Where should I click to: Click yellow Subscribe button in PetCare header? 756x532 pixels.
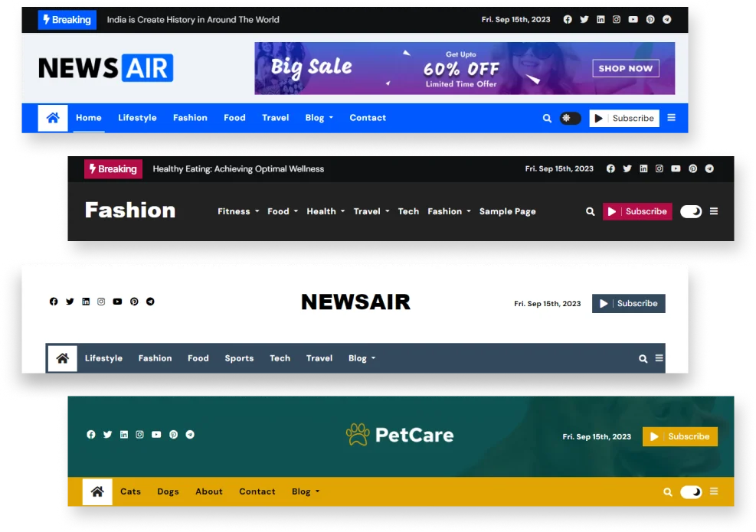680,436
